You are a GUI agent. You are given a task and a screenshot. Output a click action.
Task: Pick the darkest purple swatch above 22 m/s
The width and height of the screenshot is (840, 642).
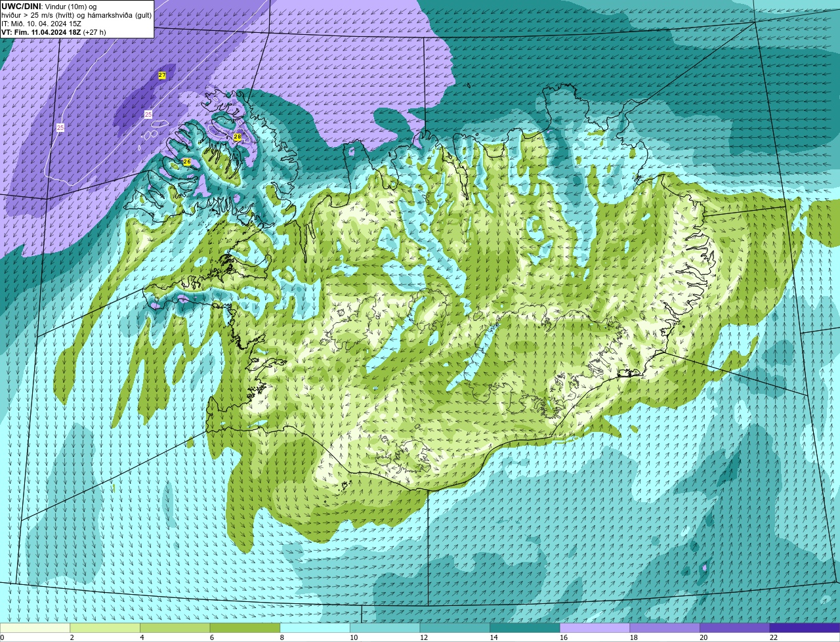coord(805,628)
